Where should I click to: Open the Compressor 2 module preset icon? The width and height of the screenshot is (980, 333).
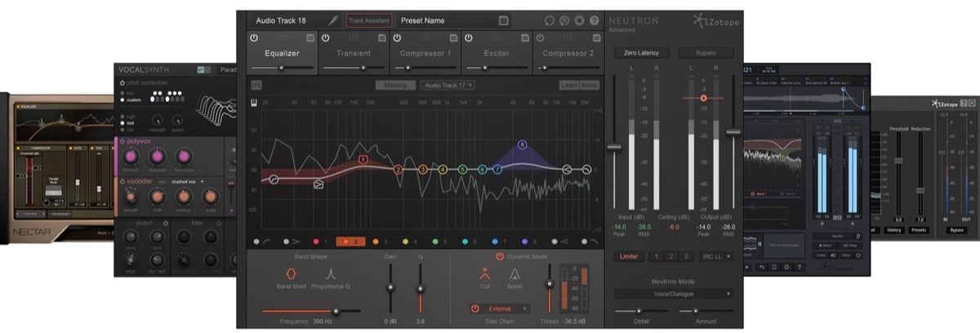point(597,38)
